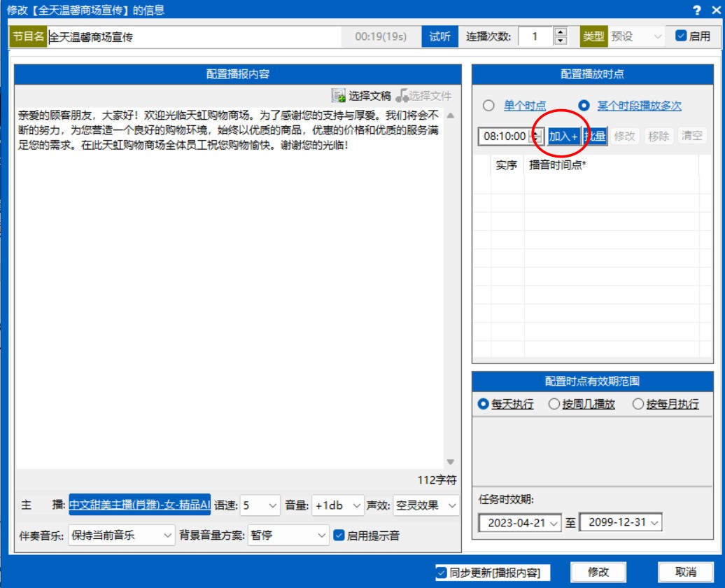Select the 按每月执行 radio option
The width and height of the screenshot is (725, 588).
point(638,404)
